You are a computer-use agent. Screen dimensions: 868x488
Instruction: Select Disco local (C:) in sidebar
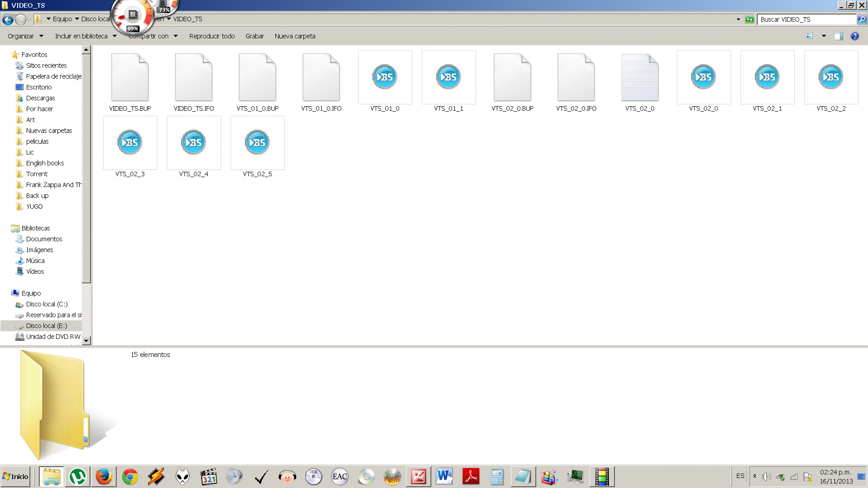pos(47,304)
